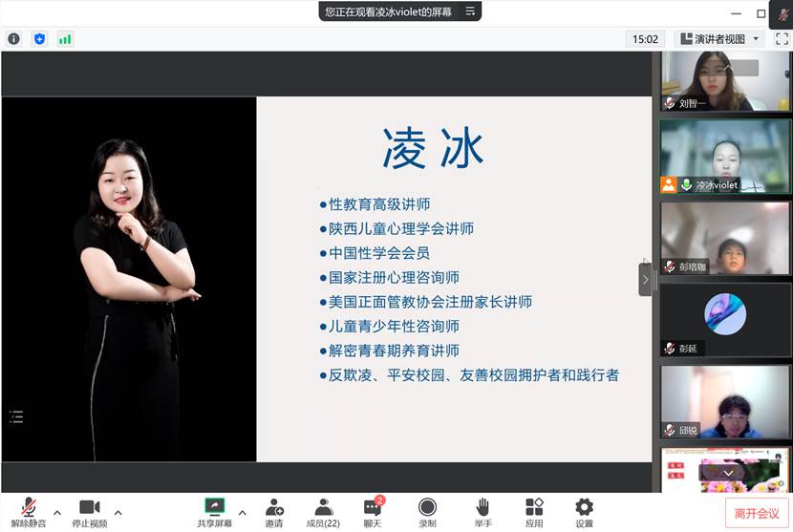Click the meeting info icon
The height and width of the screenshot is (532, 793).
point(13,39)
